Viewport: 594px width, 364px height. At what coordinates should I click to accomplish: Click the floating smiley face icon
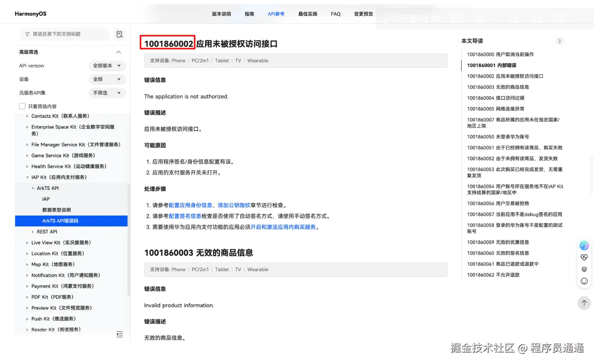click(x=584, y=281)
